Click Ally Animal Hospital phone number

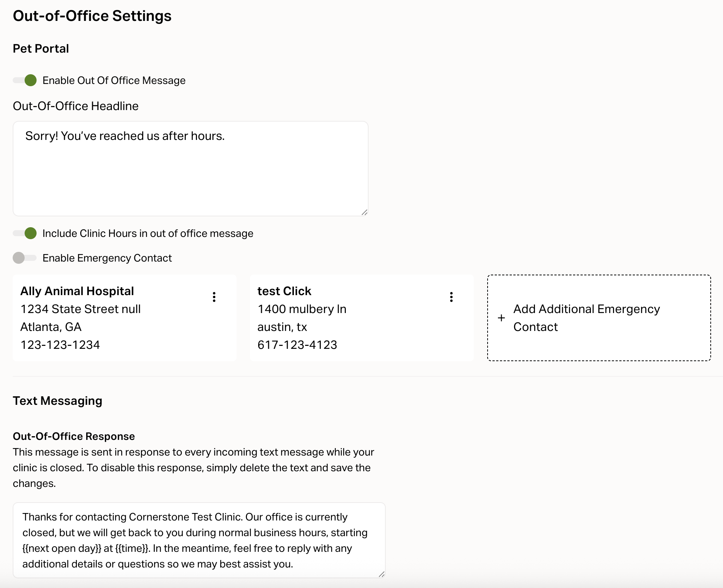pos(60,345)
